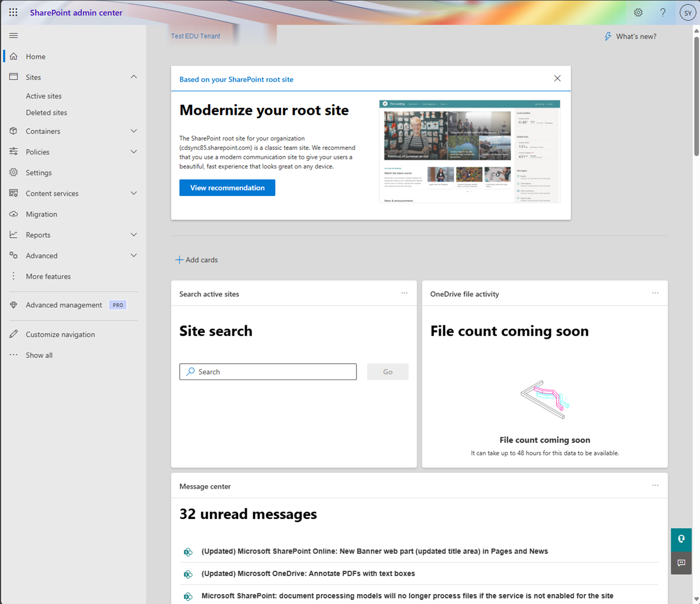Click the Reports chart icon

pos(13,235)
